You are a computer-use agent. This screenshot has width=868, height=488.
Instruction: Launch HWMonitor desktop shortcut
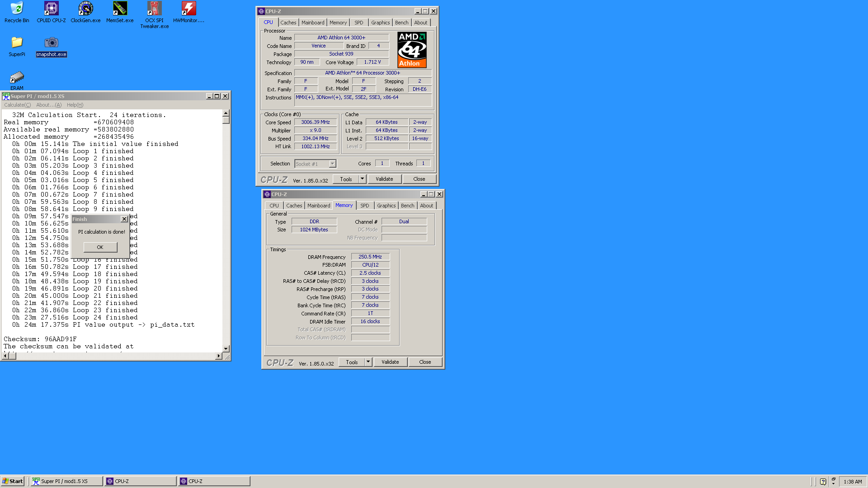189,12
